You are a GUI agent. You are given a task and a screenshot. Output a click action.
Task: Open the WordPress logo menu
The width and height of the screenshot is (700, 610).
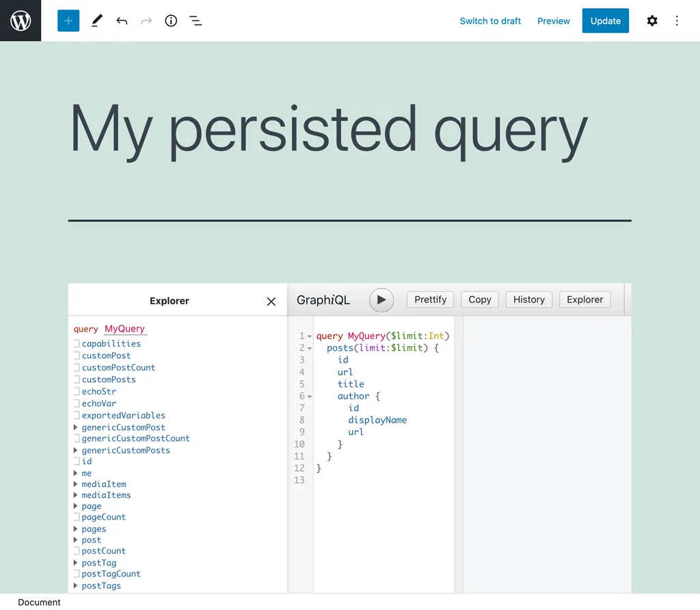pos(21,21)
